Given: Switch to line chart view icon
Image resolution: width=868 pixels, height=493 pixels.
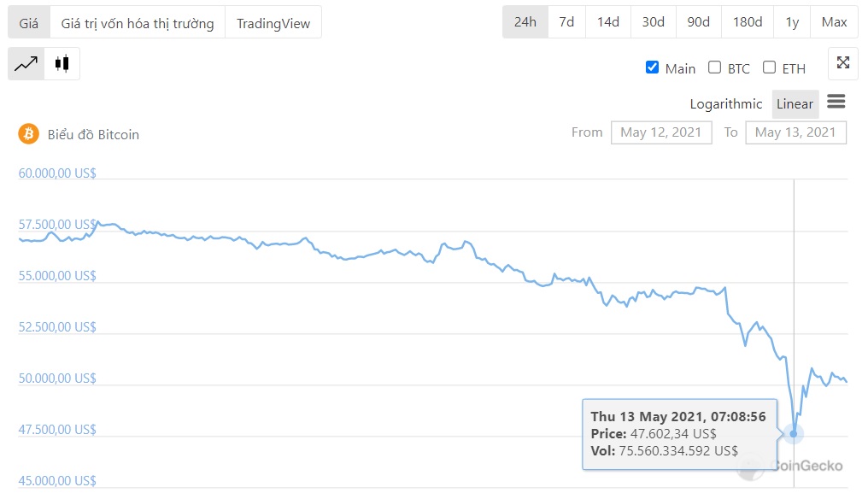Looking at the screenshot, I should point(26,63).
